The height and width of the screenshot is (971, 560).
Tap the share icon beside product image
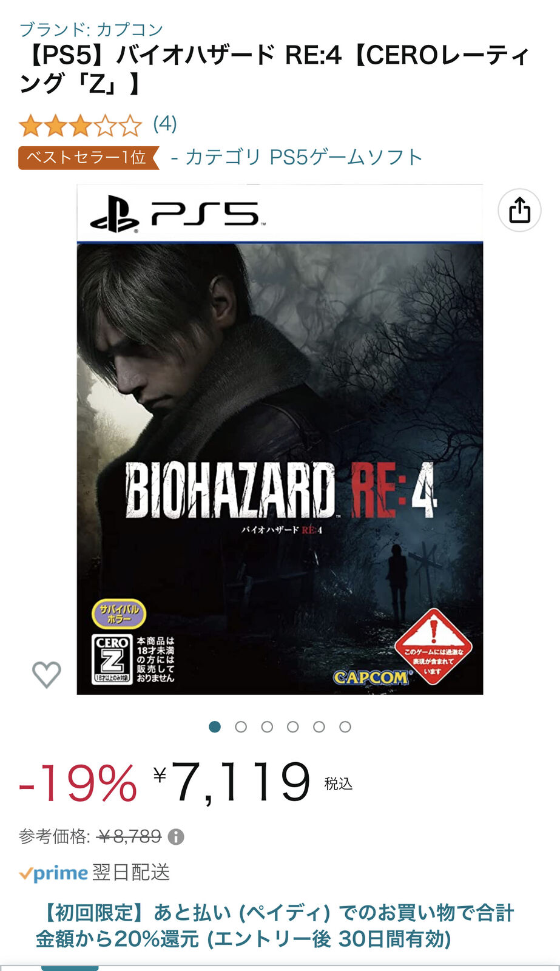point(519,211)
